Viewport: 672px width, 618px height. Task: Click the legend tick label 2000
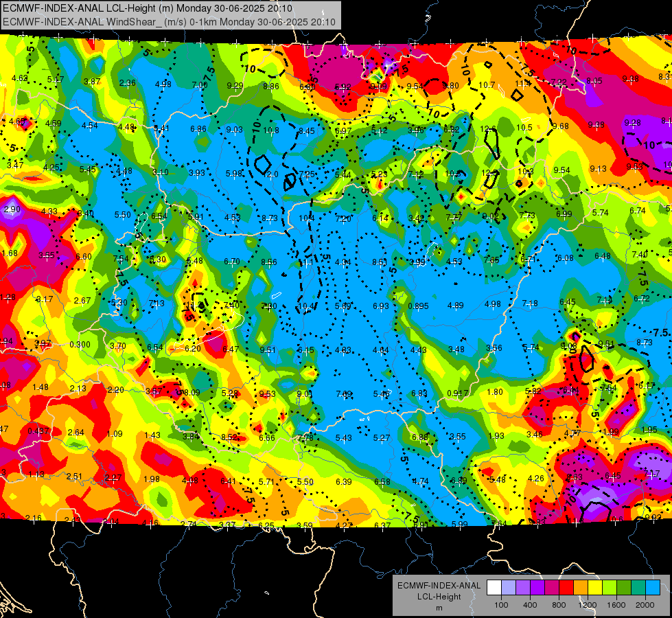click(x=645, y=605)
